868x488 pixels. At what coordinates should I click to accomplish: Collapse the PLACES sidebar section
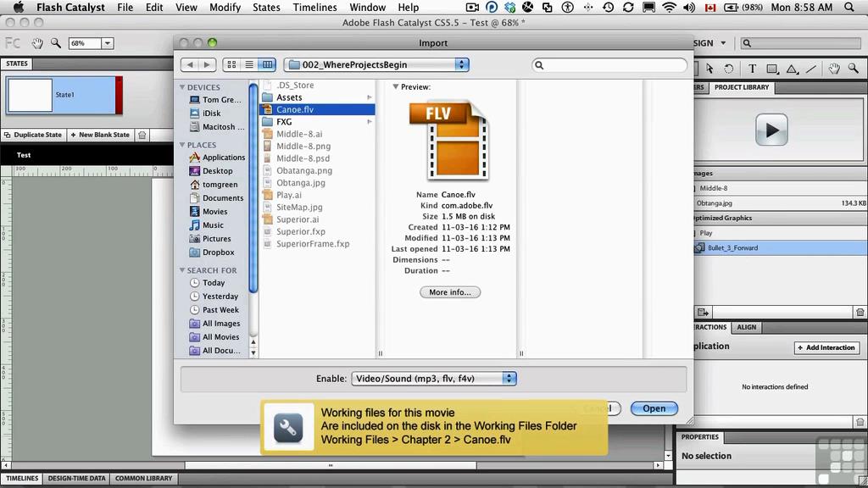click(182, 145)
